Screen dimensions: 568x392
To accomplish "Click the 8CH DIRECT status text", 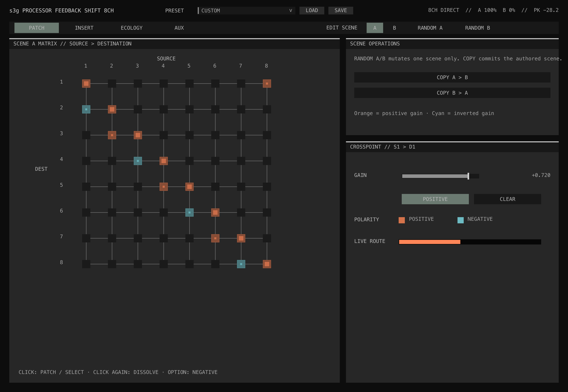I will point(444,10).
